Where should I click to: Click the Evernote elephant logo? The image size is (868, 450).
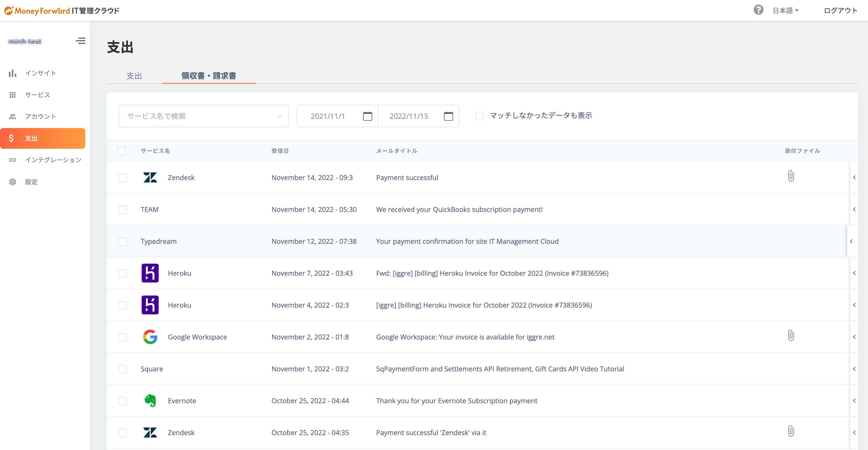coord(150,401)
